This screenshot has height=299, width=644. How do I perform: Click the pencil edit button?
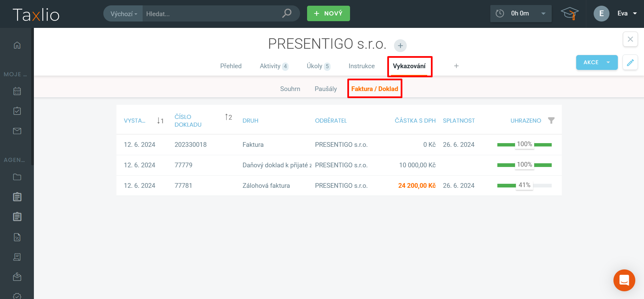[x=630, y=62]
